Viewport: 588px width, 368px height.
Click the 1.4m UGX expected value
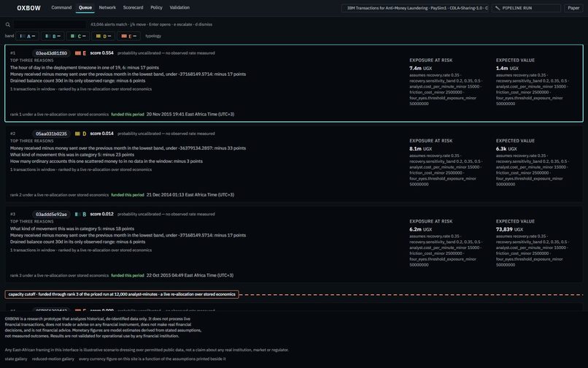click(x=507, y=69)
